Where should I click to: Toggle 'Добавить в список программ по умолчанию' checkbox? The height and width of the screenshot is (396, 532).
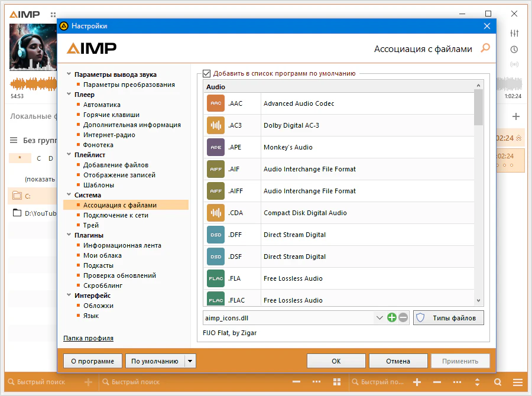point(206,74)
